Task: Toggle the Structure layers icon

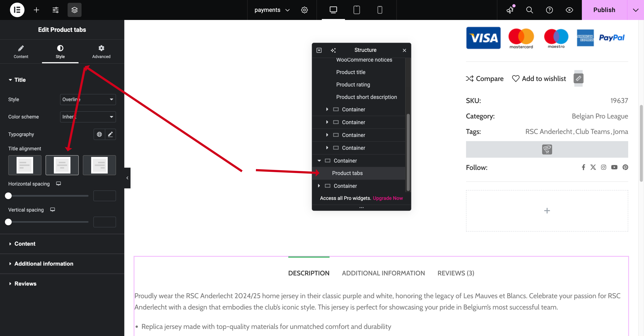Action: (74, 10)
